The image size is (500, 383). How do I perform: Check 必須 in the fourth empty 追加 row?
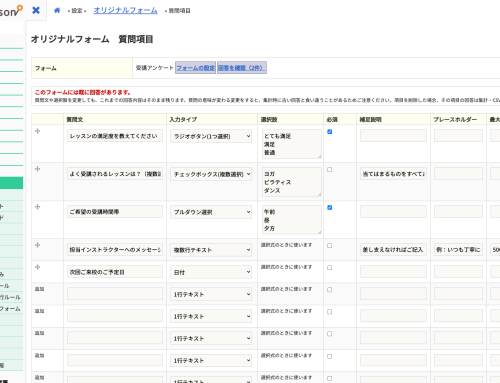coord(330,356)
